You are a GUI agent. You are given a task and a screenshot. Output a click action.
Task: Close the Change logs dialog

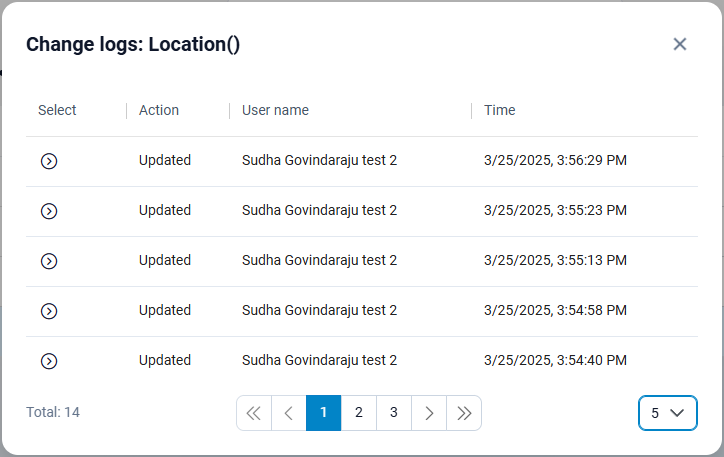click(x=680, y=44)
